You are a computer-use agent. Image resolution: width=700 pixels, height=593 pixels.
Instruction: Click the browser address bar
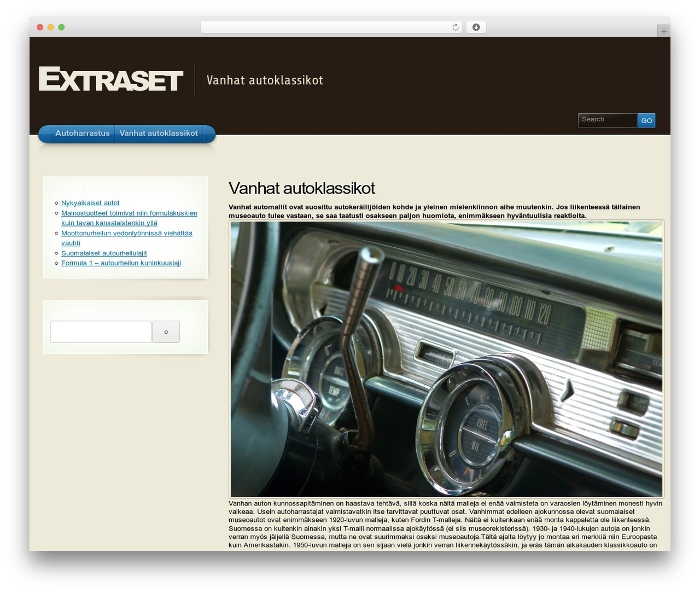(x=331, y=27)
